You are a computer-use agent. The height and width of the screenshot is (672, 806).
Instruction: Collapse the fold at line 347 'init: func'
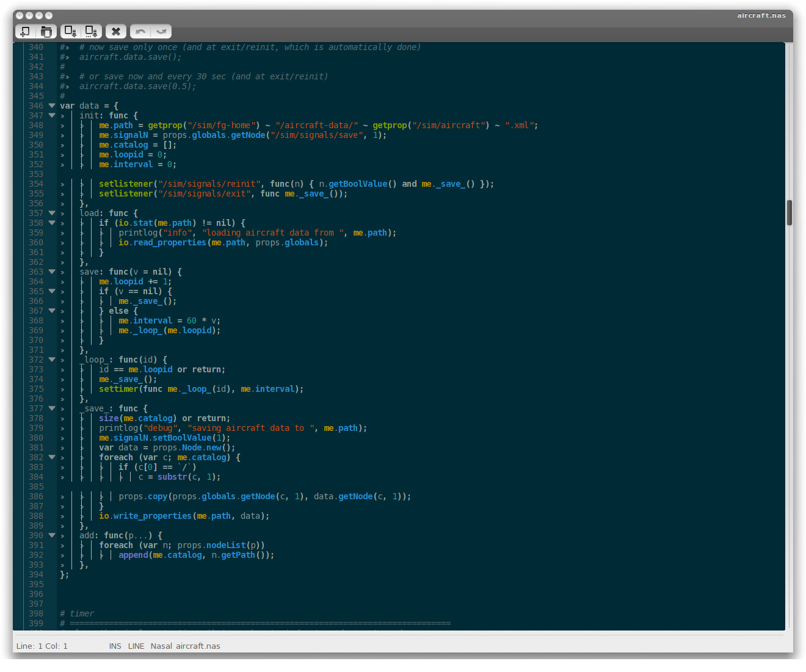[52, 115]
